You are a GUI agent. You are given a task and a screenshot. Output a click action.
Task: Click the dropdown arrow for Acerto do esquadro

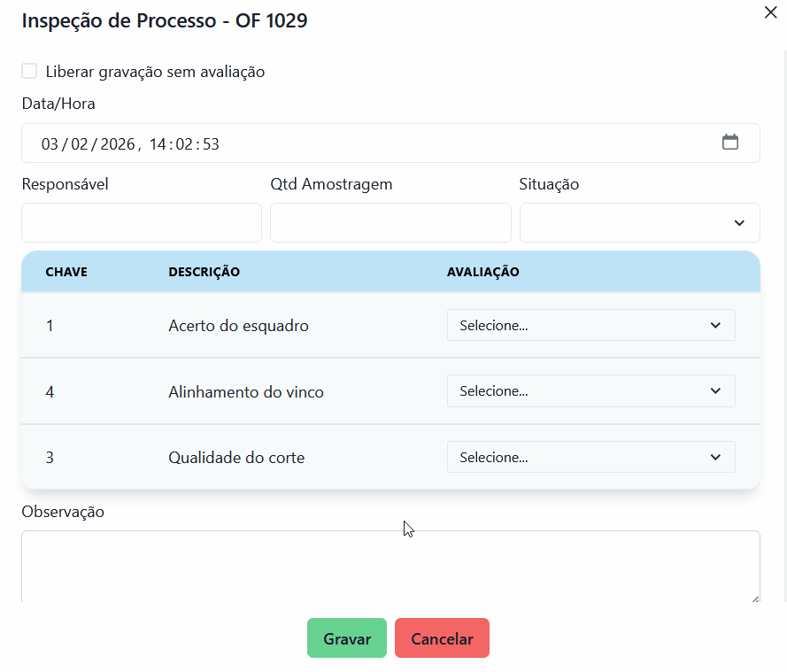coord(715,325)
